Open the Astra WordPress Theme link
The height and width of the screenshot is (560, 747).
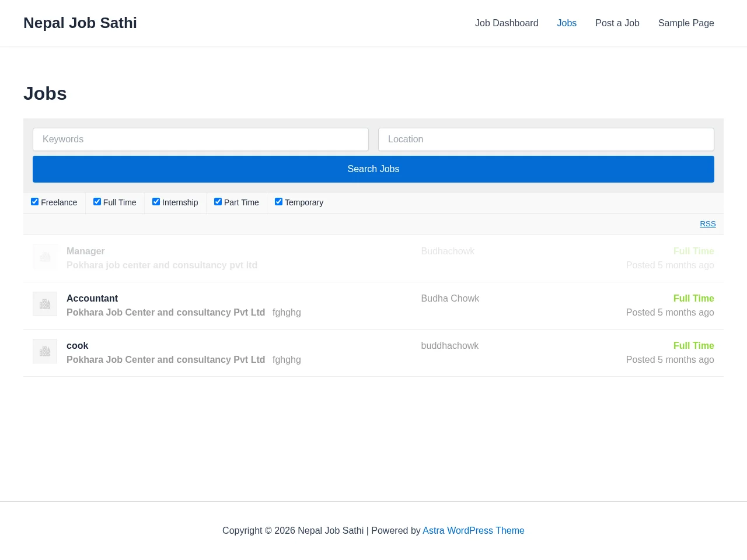pyautogui.click(x=473, y=530)
